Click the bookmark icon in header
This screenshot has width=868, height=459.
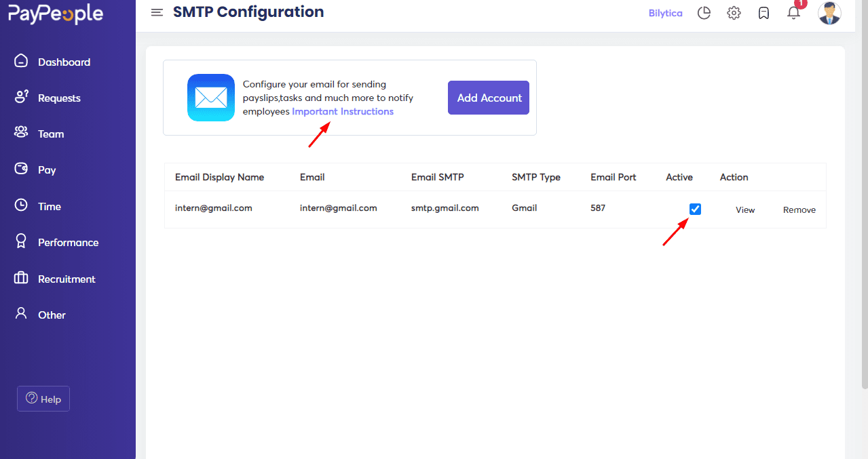coord(763,13)
